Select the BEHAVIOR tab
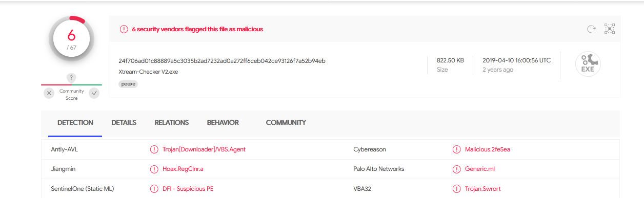Viewport: 644px width, 198px height. 223,123
